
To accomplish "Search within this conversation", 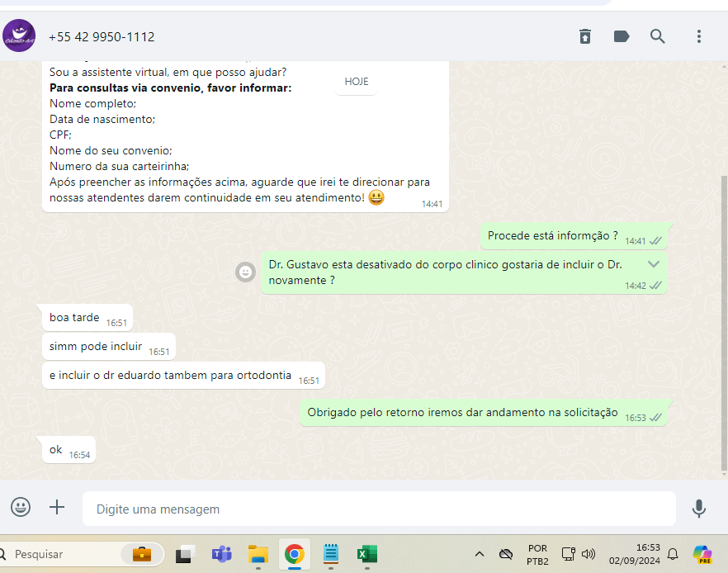I will click(657, 36).
